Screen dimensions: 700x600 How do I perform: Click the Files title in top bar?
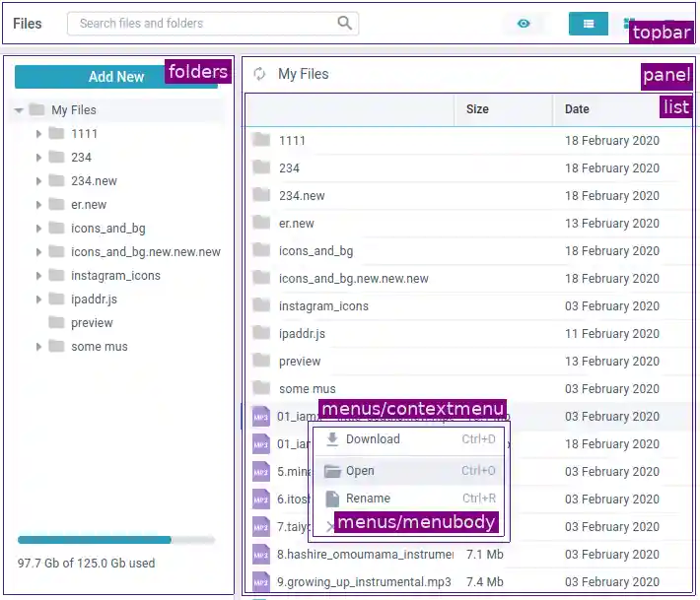(28, 24)
